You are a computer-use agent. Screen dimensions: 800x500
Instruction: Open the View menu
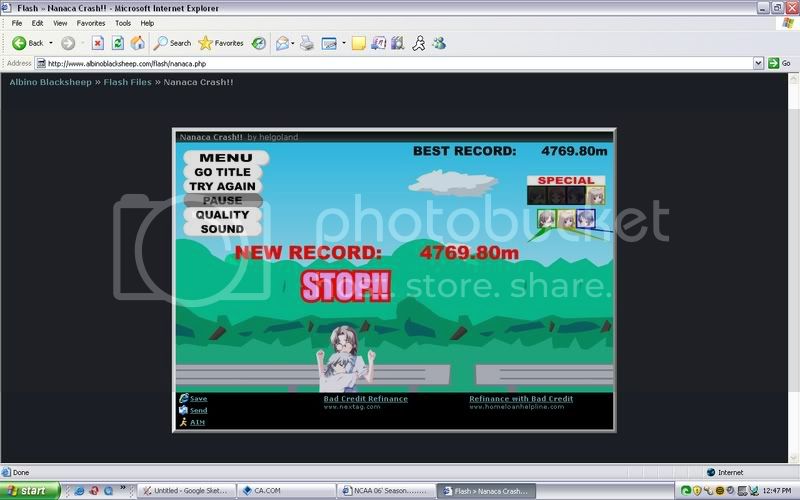tap(60, 23)
